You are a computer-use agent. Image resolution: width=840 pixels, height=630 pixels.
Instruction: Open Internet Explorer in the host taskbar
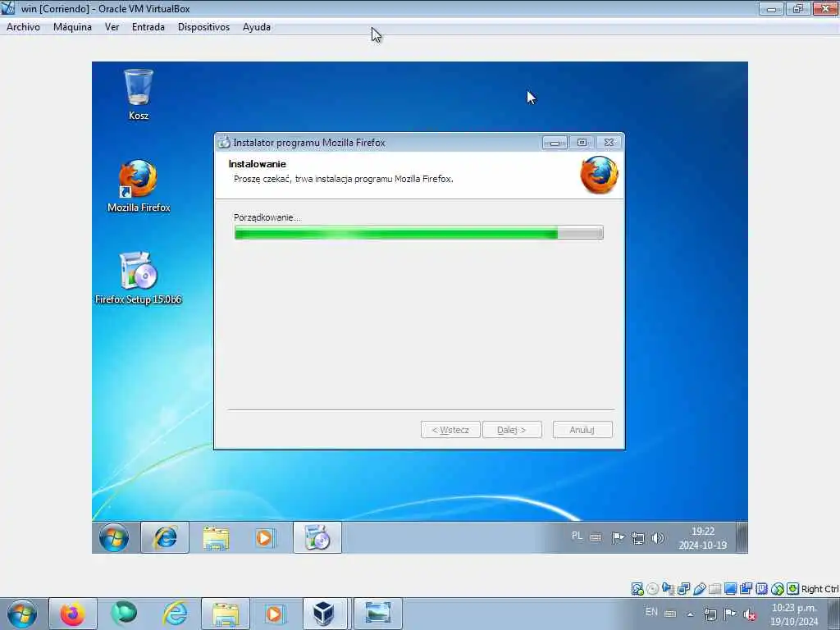(x=176, y=614)
